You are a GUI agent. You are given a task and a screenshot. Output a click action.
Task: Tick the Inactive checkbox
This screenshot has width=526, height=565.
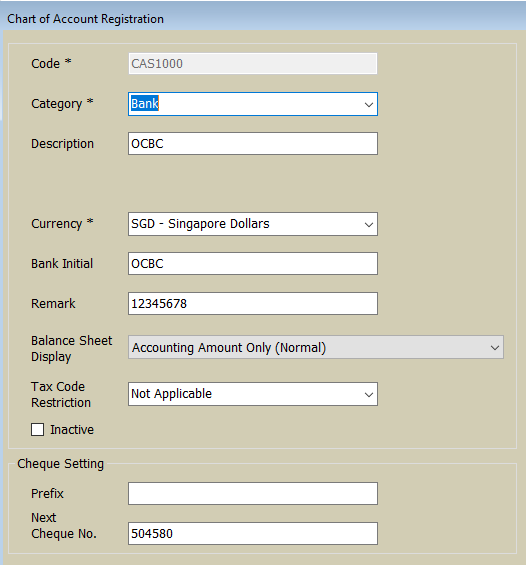point(37,430)
